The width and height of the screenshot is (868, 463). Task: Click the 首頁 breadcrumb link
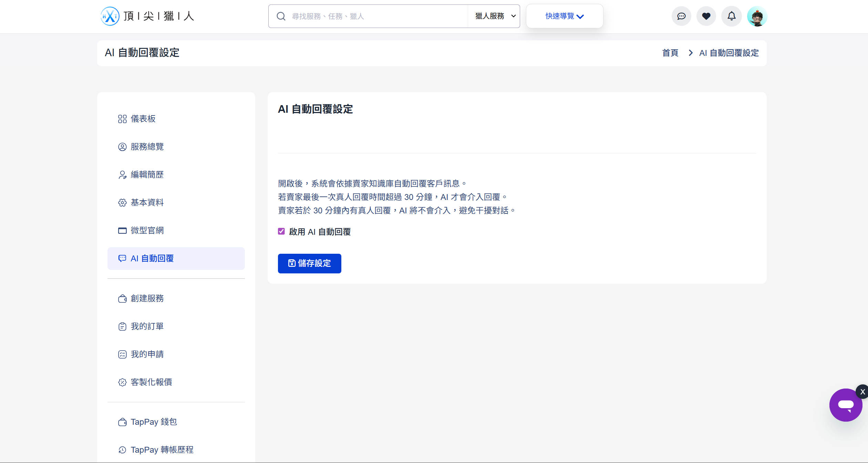[670, 53]
